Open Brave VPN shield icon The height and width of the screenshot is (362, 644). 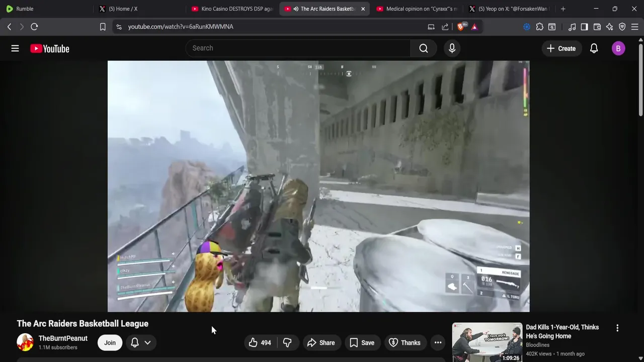pyautogui.click(x=622, y=27)
